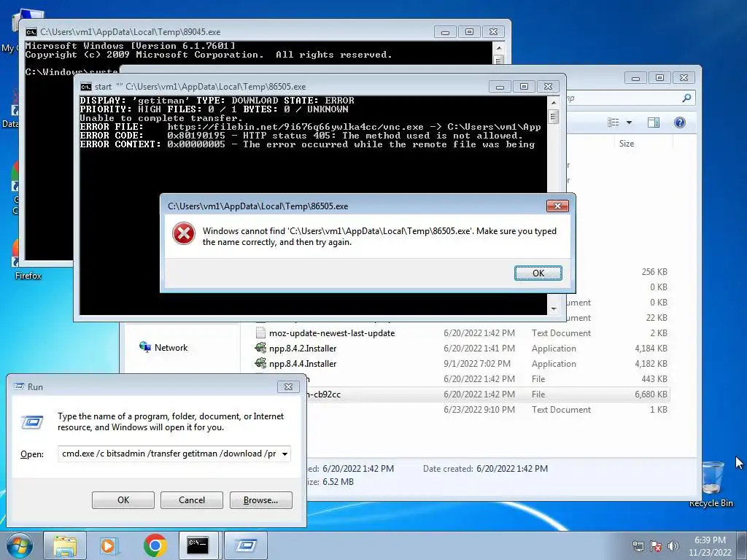Select the file ending in -cb92cc
The height and width of the screenshot is (560, 747).
pyautogui.click(x=325, y=394)
